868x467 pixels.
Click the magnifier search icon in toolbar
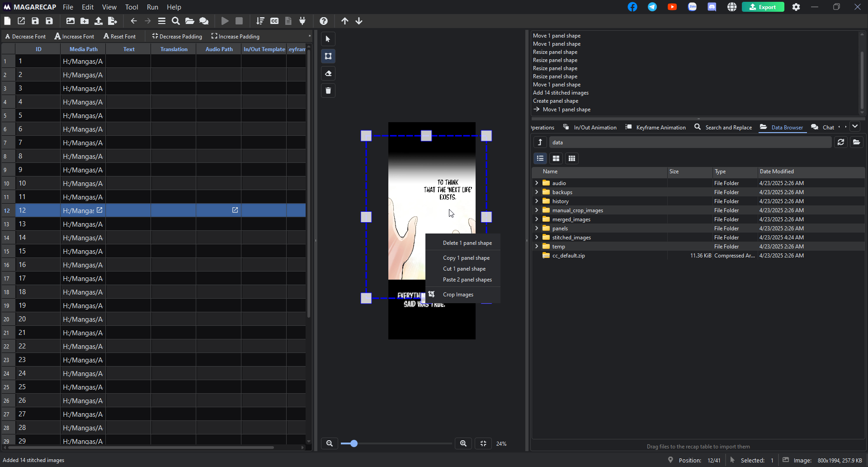[176, 21]
